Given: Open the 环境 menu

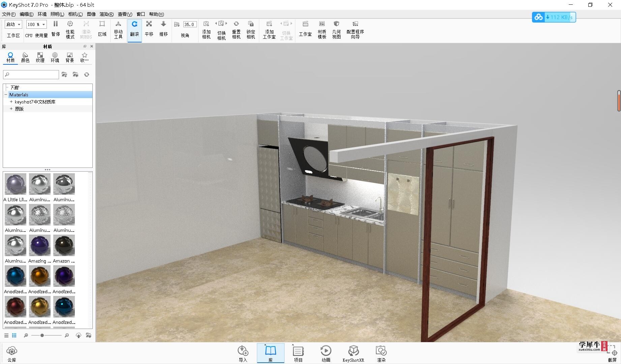Looking at the screenshot, I should (x=42, y=14).
